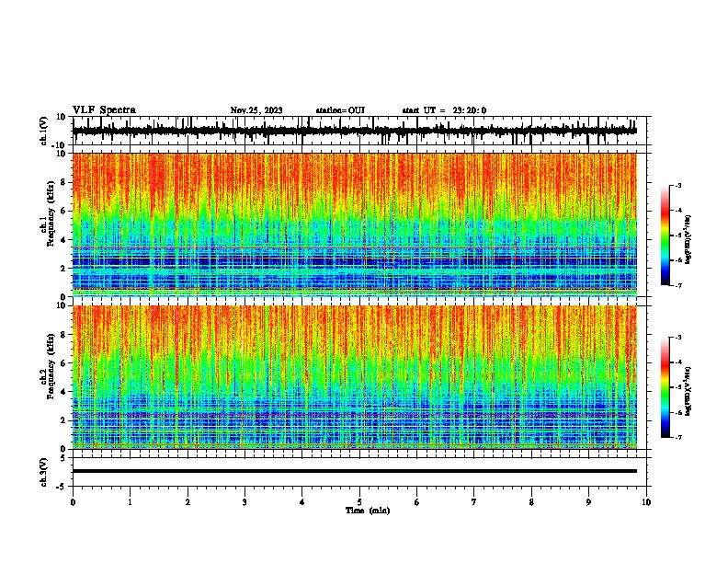Click the time axis tick label '9'
This screenshot has width=728, height=563.
coord(588,502)
